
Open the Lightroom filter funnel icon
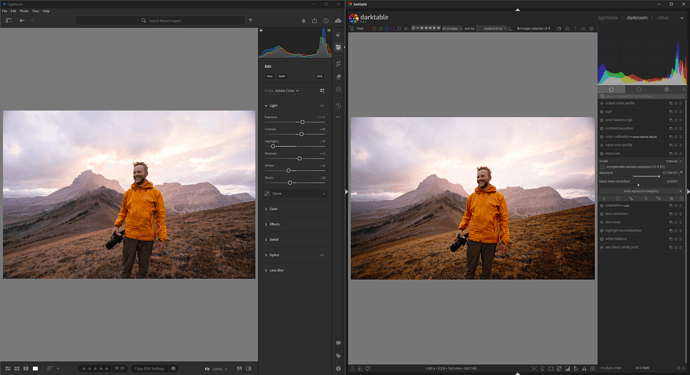250,21
